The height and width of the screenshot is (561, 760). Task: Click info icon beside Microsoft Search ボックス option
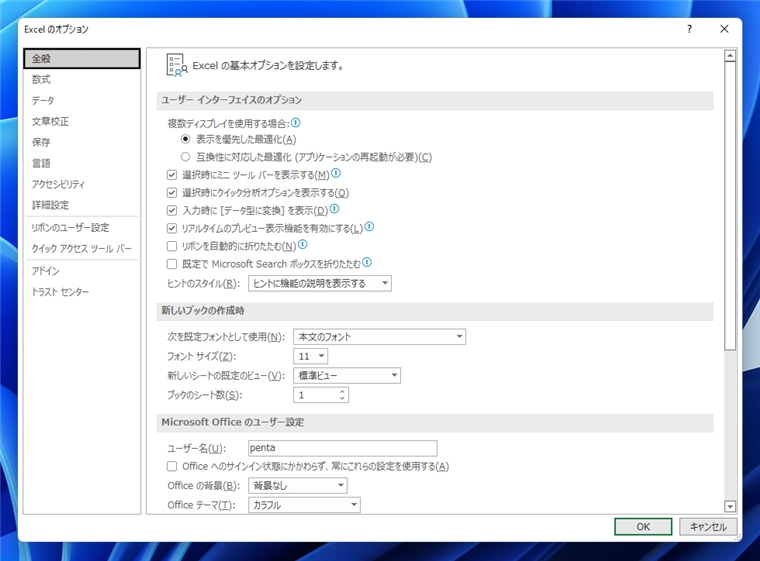tap(367, 262)
